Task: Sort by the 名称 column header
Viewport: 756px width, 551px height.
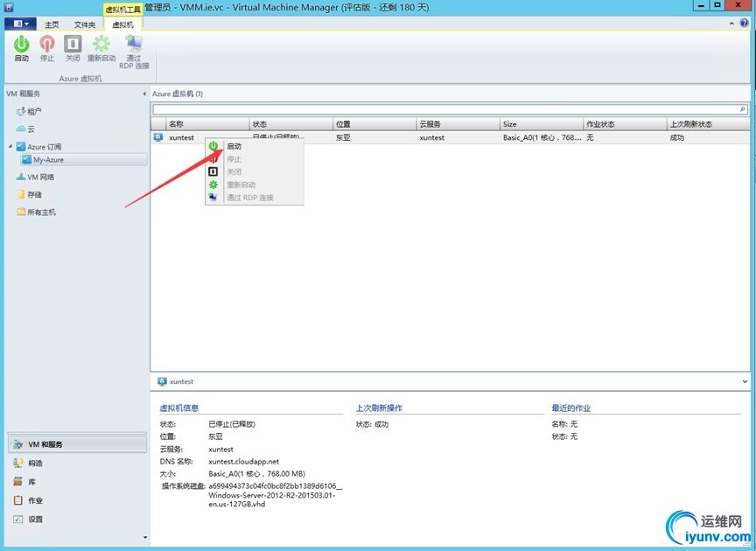Action: point(207,124)
